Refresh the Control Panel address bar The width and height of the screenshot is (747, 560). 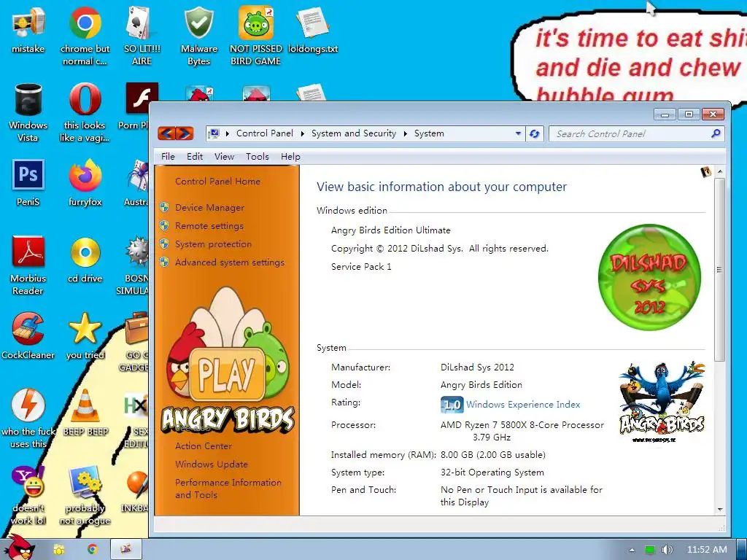point(535,134)
